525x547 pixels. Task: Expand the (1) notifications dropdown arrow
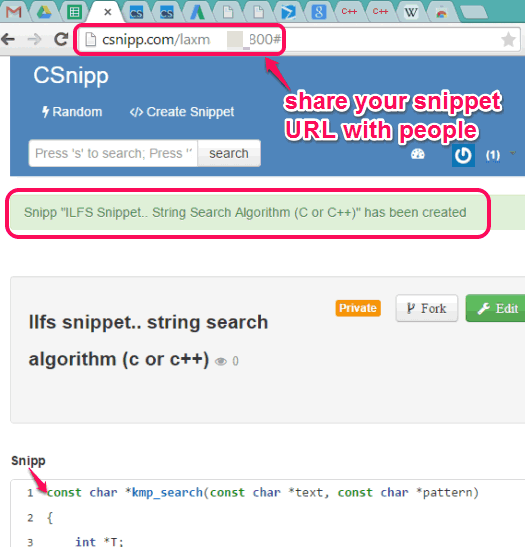pos(512,153)
